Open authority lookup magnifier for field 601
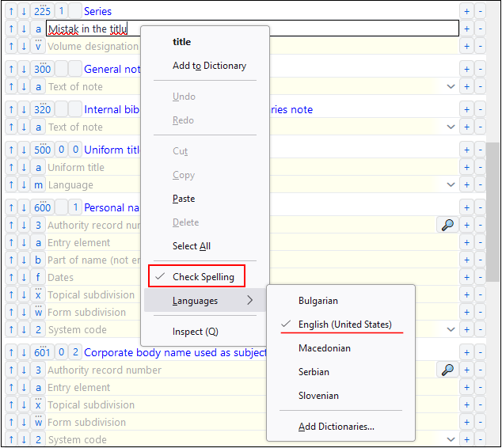This screenshot has width=502, height=448. 447,370
